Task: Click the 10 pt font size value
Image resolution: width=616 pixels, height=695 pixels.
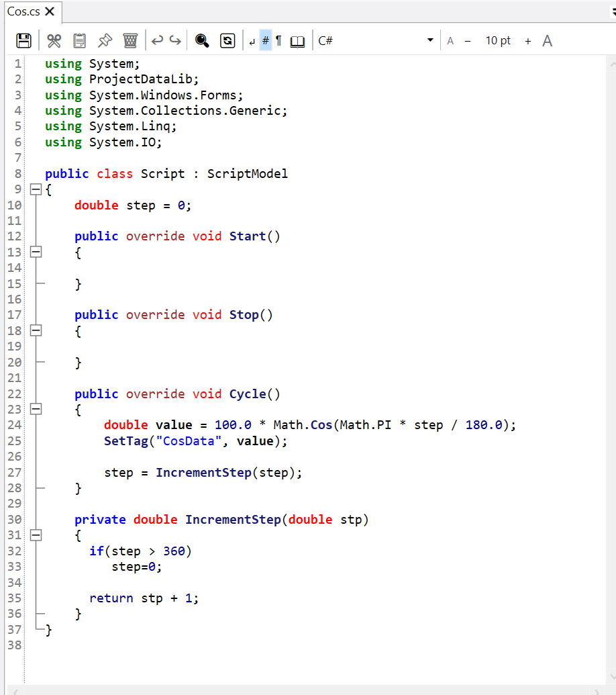Action: click(x=498, y=41)
